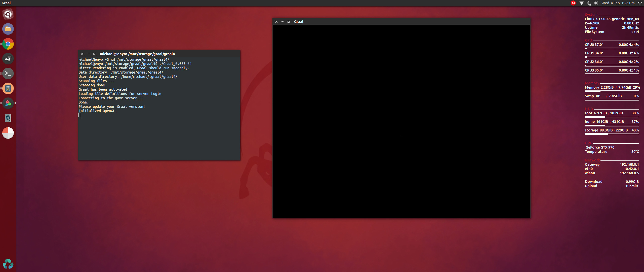Open the Files manager from dock

[8, 29]
